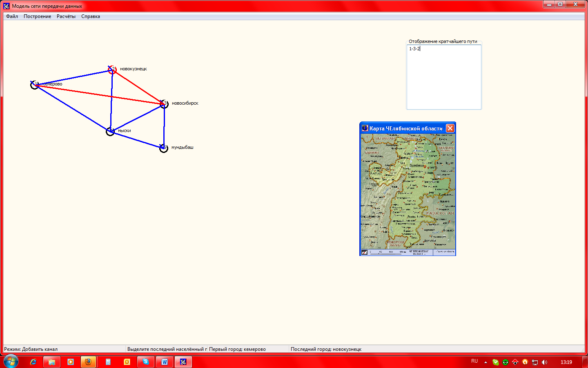The image size is (588, 368).
Task: Open the volume control tray icon
Action: click(544, 362)
